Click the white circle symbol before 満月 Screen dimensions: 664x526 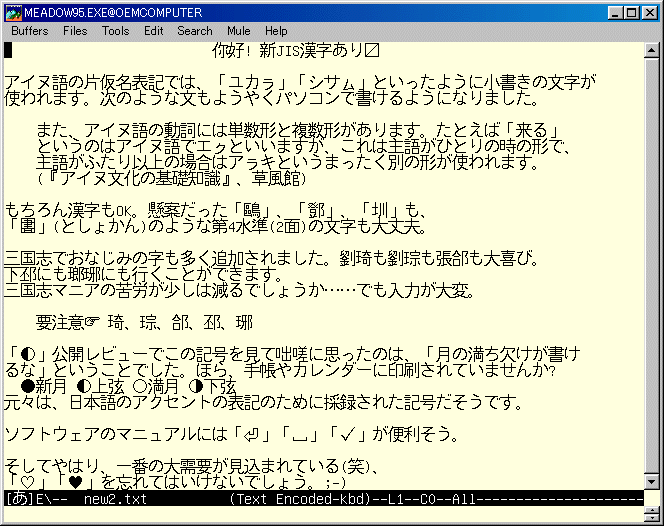point(139,387)
